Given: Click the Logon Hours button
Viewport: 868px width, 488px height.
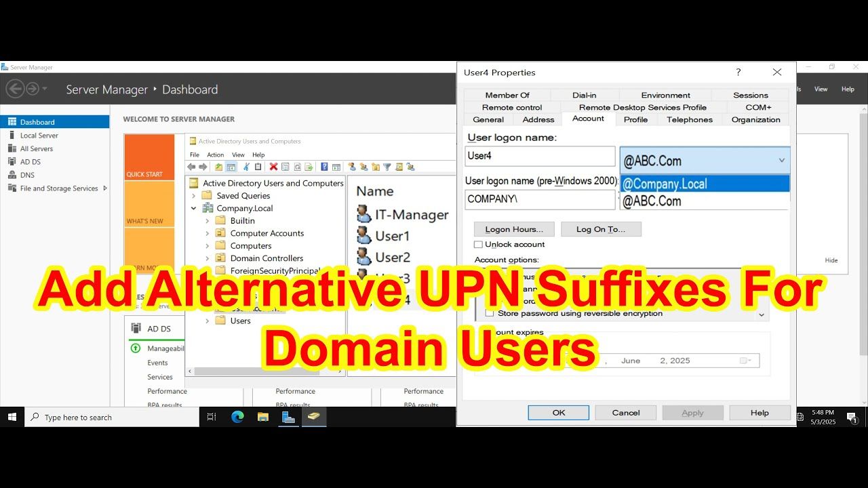Looking at the screenshot, I should (514, 229).
